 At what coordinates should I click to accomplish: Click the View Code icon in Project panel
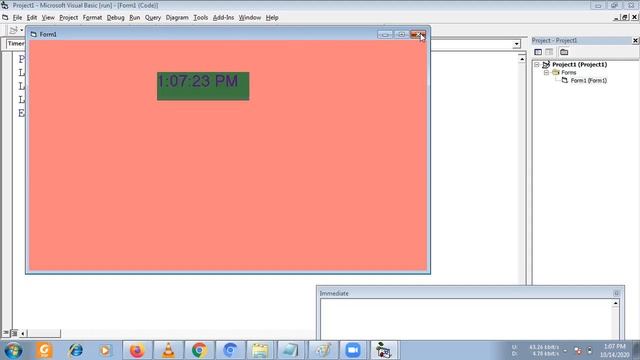538,52
